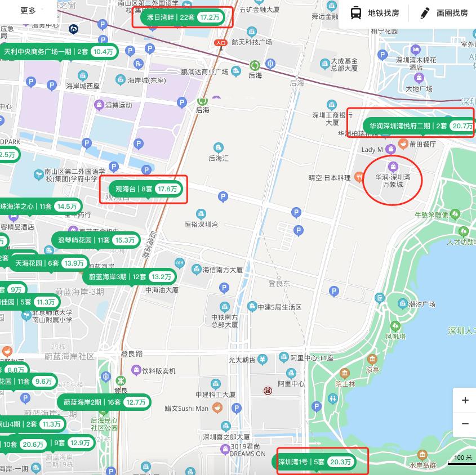476x475 pixels.
Task: Click the Lady M dessert shop icon
Action: tap(390, 150)
